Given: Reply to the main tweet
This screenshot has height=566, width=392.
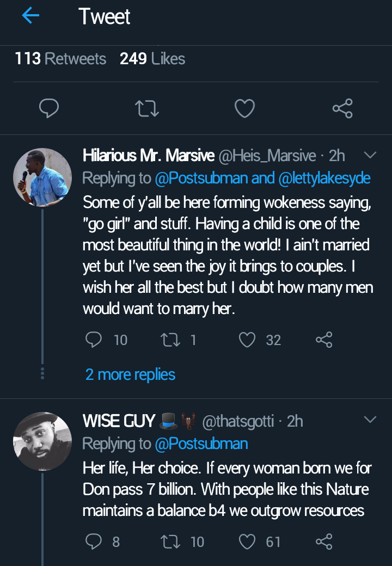Looking at the screenshot, I should pos(49,109).
